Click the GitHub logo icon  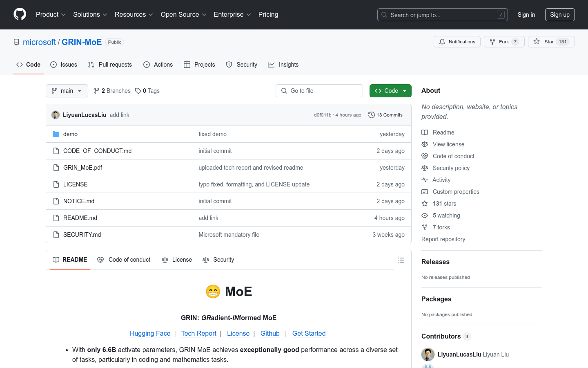click(x=20, y=14)
